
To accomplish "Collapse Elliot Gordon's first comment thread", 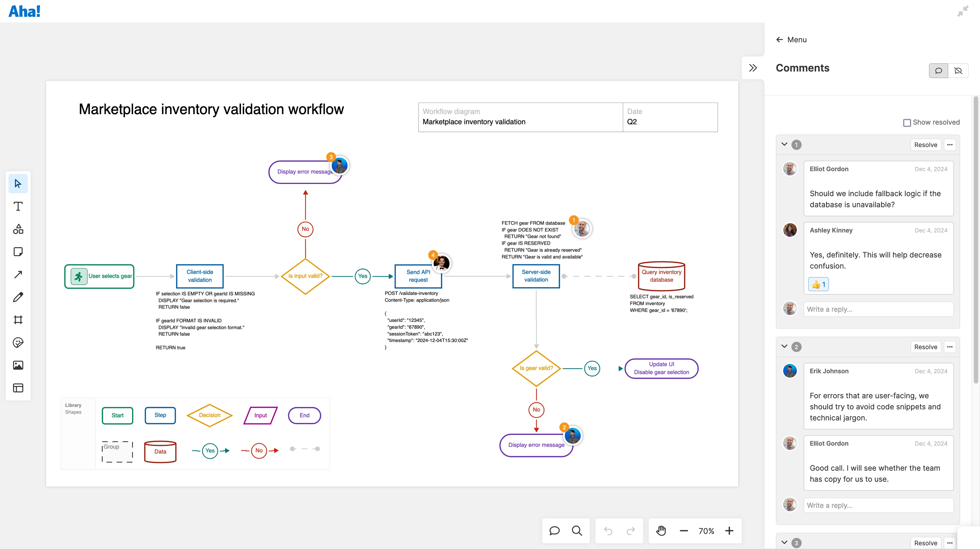I will [784, 145].
